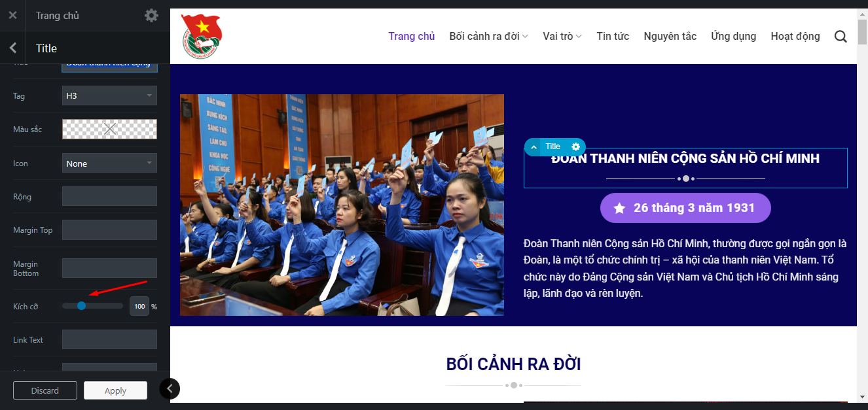Select the Title element parent arrow
Viewport: 868px width, 410px height.
click(533, 146)
